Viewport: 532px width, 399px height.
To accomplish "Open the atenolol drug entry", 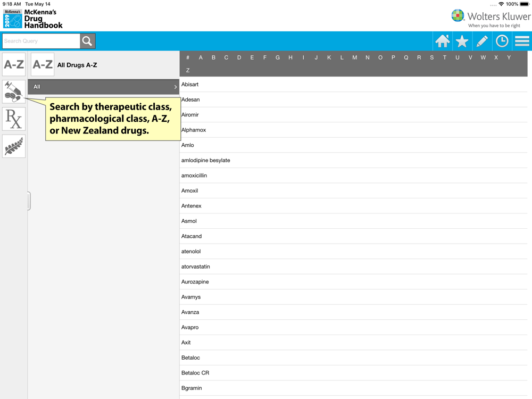I will 354,252.
